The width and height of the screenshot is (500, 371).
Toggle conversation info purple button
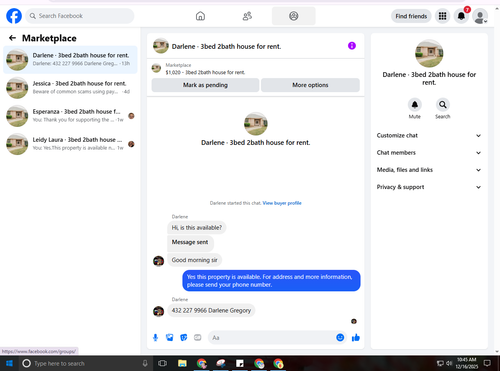[352, 46]
